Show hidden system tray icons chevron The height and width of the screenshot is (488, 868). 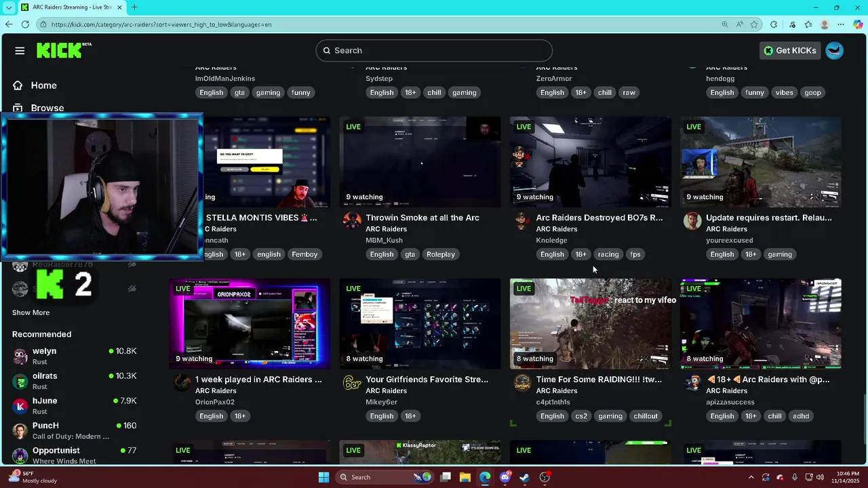[751, 477]
